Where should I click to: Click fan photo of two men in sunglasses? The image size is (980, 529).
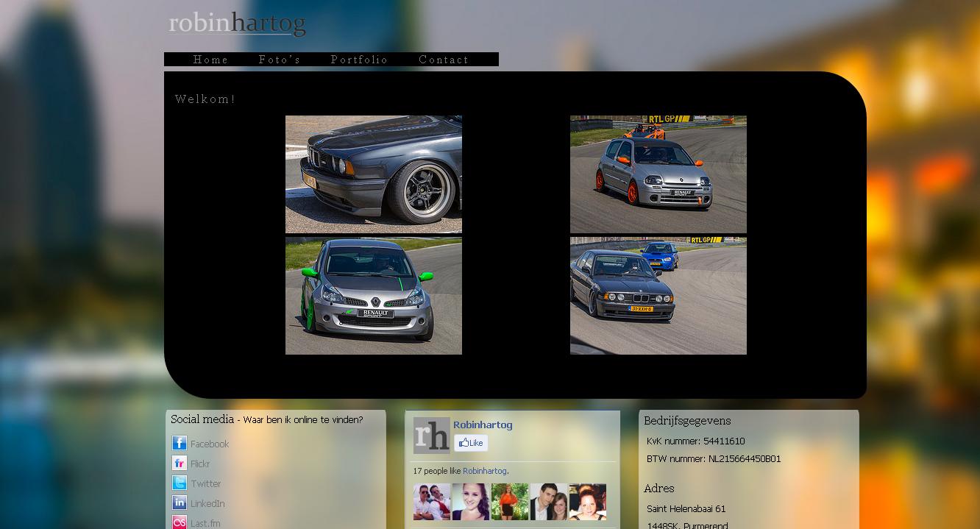click(432, 502)
